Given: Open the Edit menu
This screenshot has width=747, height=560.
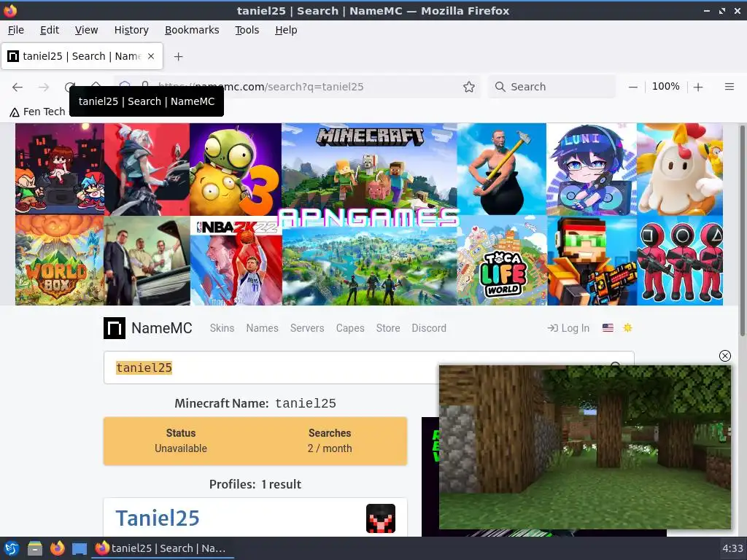Looking at the screenshot, I should coord(50,30).
